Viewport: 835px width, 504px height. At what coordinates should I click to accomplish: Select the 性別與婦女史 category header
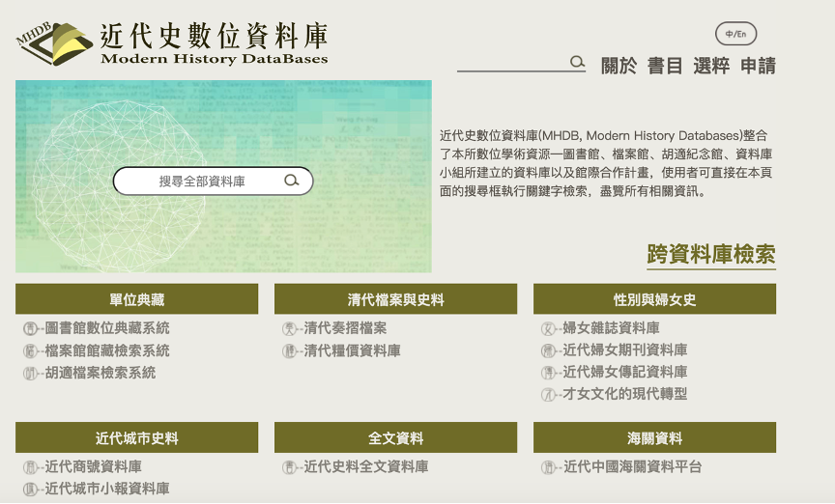[x=654, y=299]
